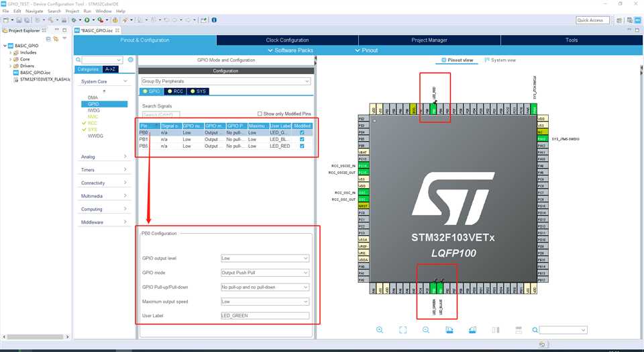Rotate the chip view clockwise icon
This screenshot has height=352, width=644.
click(449, 330)
